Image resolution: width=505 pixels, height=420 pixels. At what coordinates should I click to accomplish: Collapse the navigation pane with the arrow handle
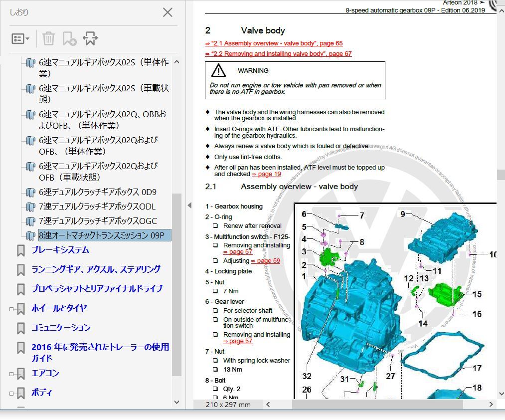[x=189, y=206]
